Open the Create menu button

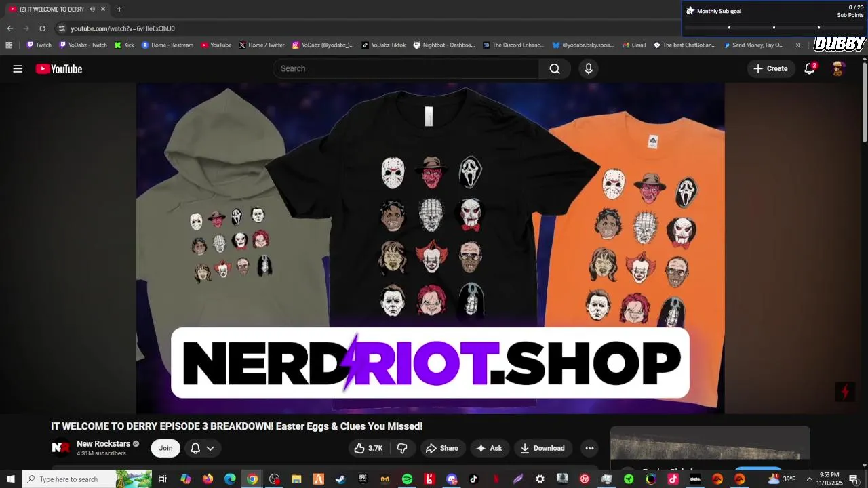pos(771,68)
